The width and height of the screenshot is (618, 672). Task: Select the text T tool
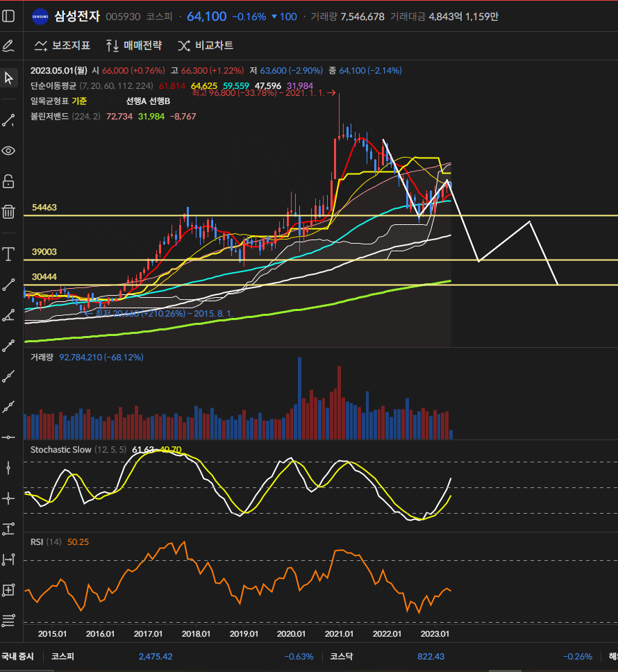tap(8, 254)
